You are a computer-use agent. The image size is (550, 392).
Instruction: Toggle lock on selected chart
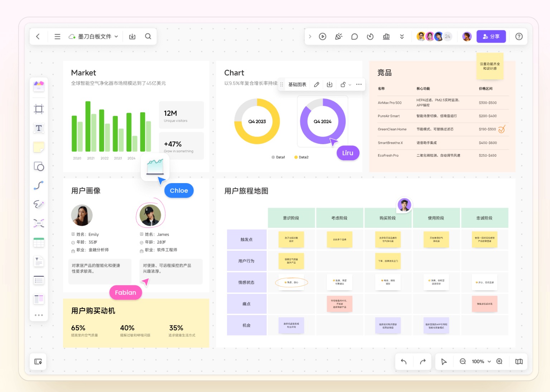(x=343, y=85)
